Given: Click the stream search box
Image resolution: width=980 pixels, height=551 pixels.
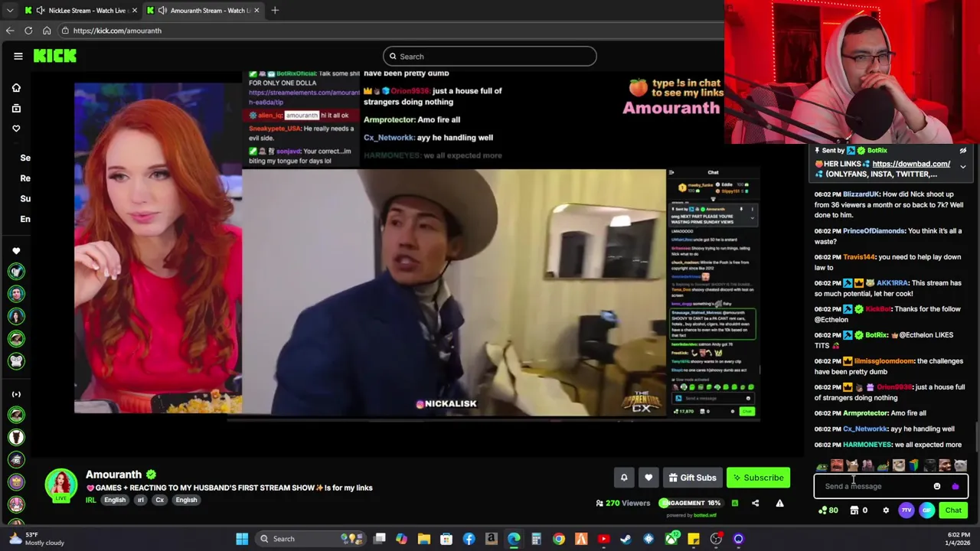Looking at the screenshot, I should 489,56.
